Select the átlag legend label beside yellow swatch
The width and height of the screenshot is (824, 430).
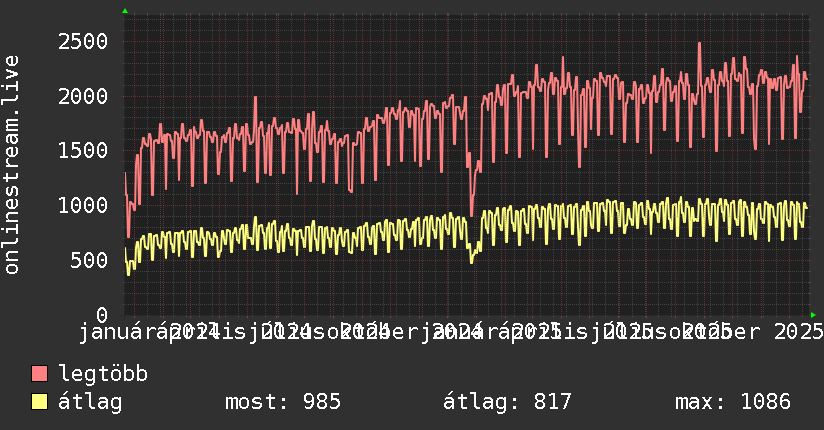(x=90, y=403)
